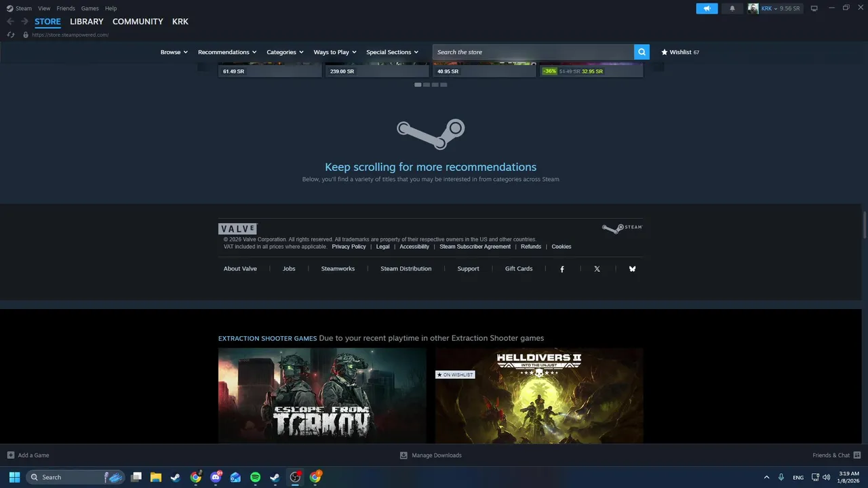868x488 pixels.
Task: Select the first carousel page dot
Action: pyautogui.click(x=418, y=85)
